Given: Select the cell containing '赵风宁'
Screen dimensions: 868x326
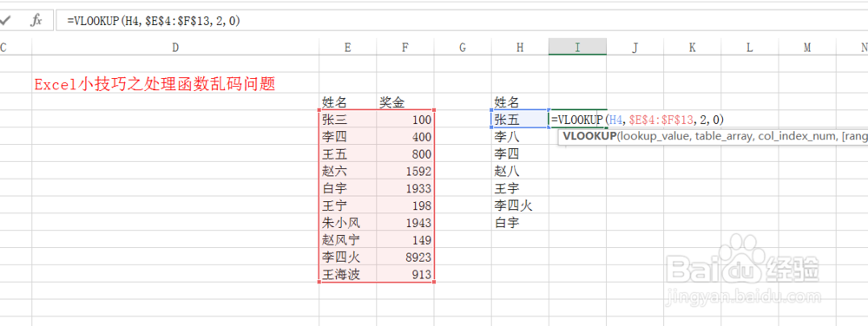Looking at the screenshot, I should [x=348, y=240].
